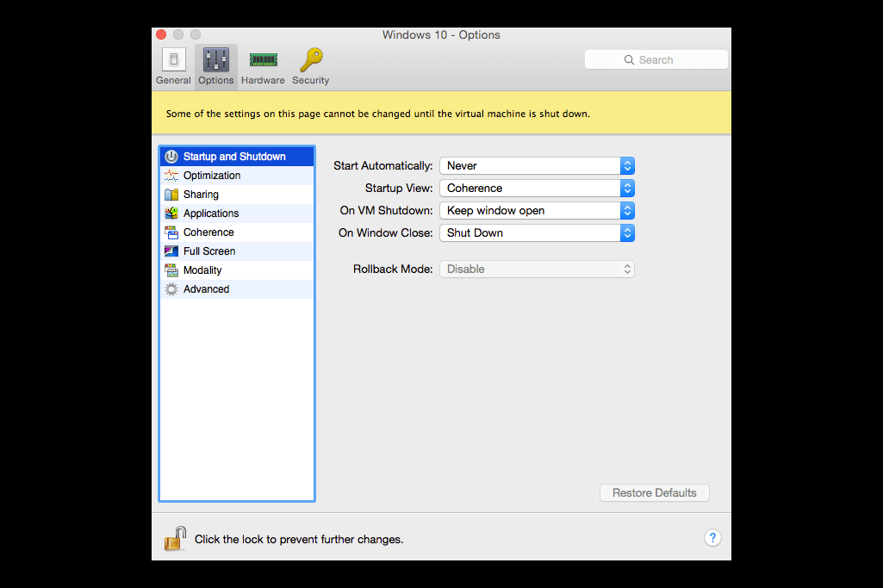This screenshot has width=883, height=588.
Task: Click the Coherence windows icon
Action: pyautogui.click(x=171, y=232)
